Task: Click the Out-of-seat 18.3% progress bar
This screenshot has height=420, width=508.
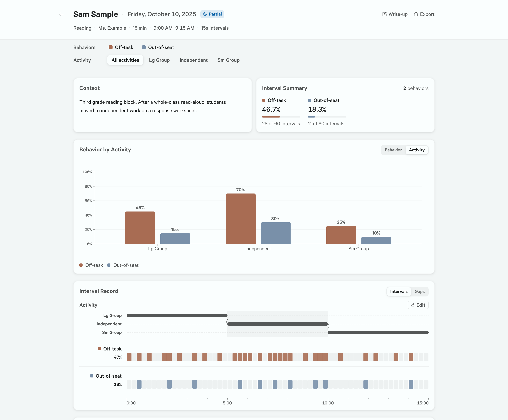Action: [x=327, y=117]
